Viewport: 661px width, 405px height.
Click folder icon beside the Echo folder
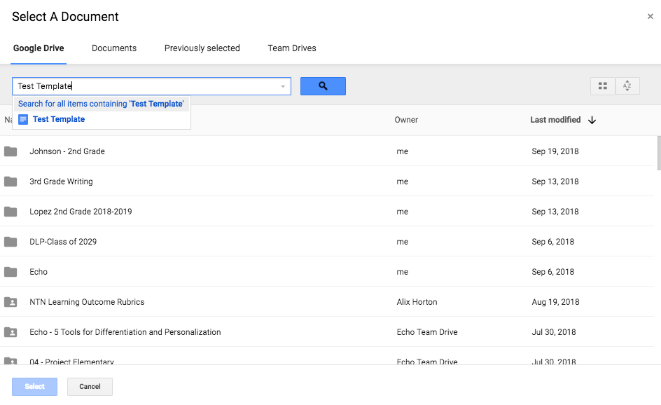[11, 272]
